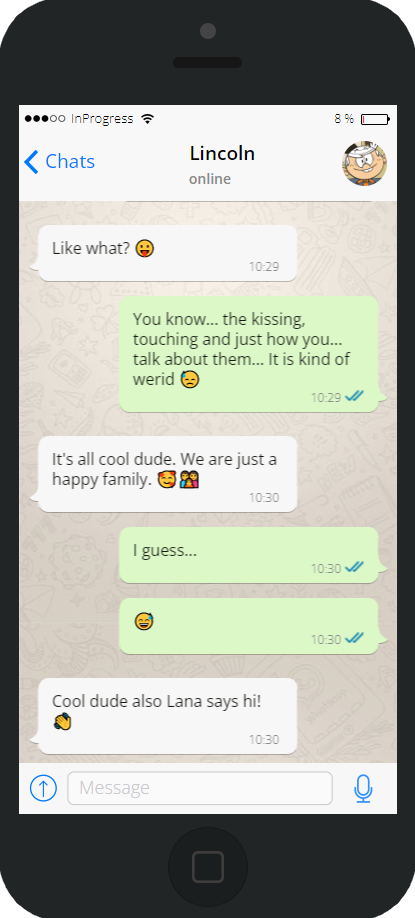Tap signal strength dots in status bar
415x918 pixels.
tap(45, 119)
